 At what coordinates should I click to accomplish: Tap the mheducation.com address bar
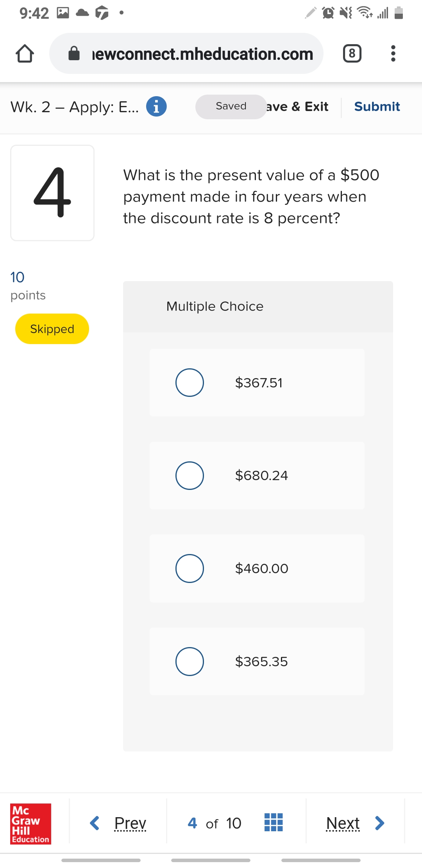tap(202, 54)
